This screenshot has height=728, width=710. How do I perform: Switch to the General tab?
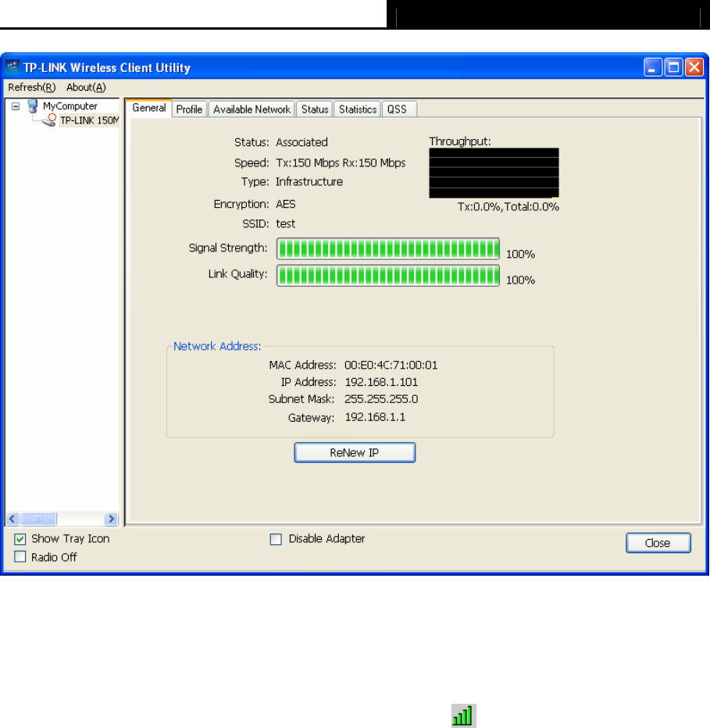tap(148, 108)
